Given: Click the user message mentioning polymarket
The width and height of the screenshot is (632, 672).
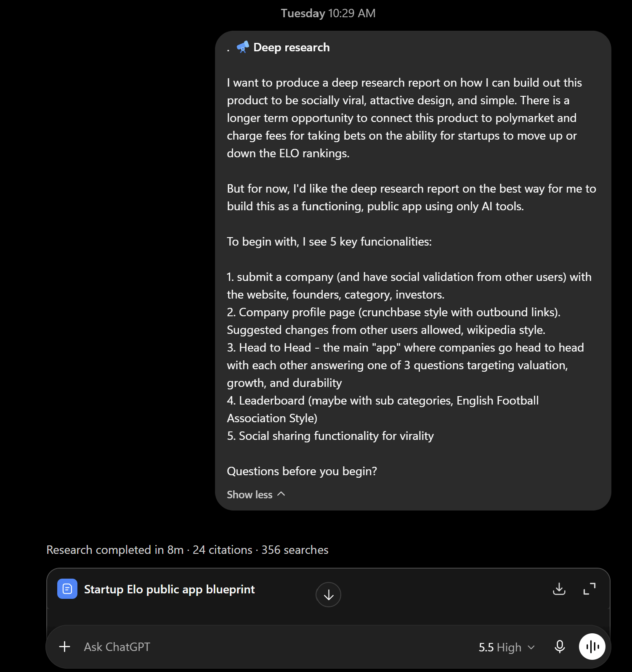Looking at the screenshot, I should click(413, 270).
